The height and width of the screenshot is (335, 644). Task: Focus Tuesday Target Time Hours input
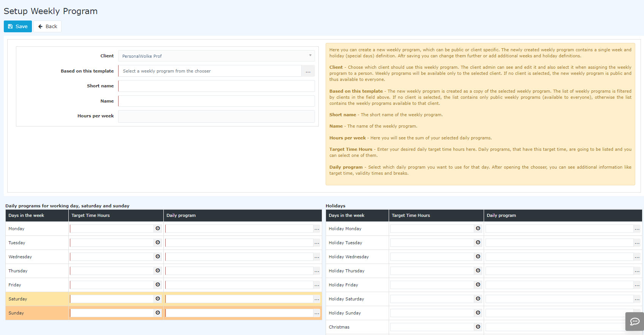(112, 243)
